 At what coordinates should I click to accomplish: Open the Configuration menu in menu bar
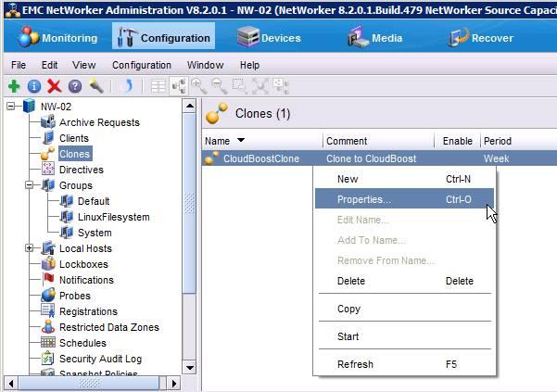[142, 65]
